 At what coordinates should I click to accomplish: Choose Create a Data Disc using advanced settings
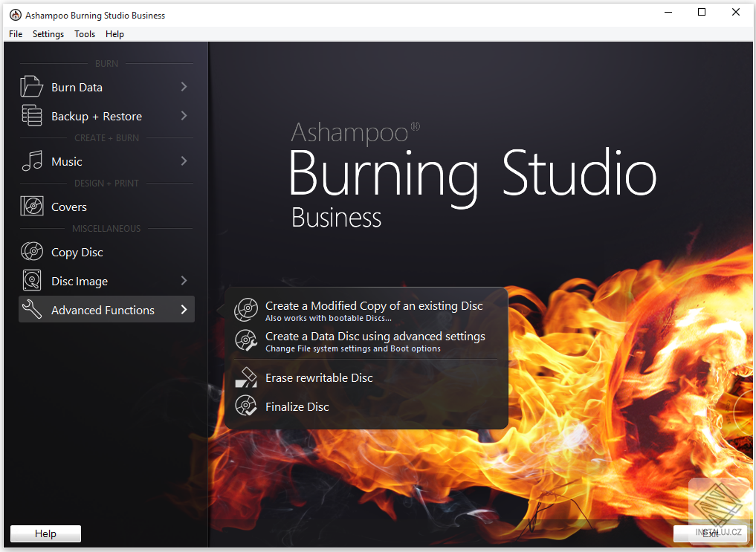[x=375, y=336]
